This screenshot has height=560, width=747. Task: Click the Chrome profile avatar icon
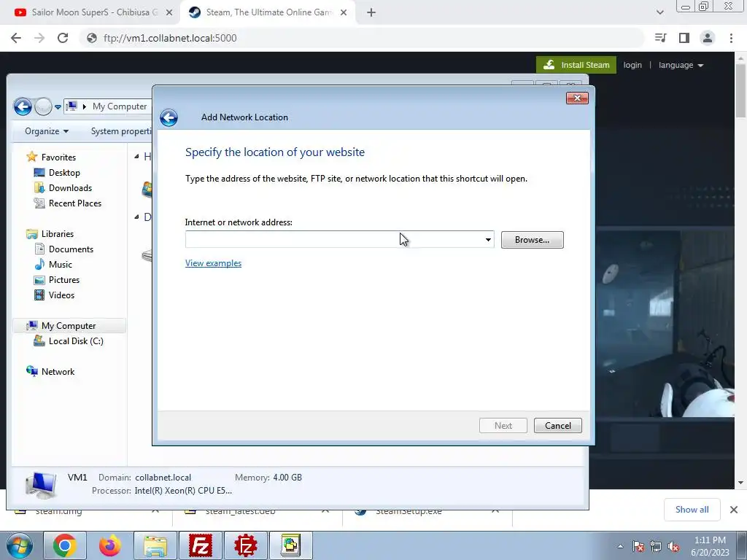[708, 38]
